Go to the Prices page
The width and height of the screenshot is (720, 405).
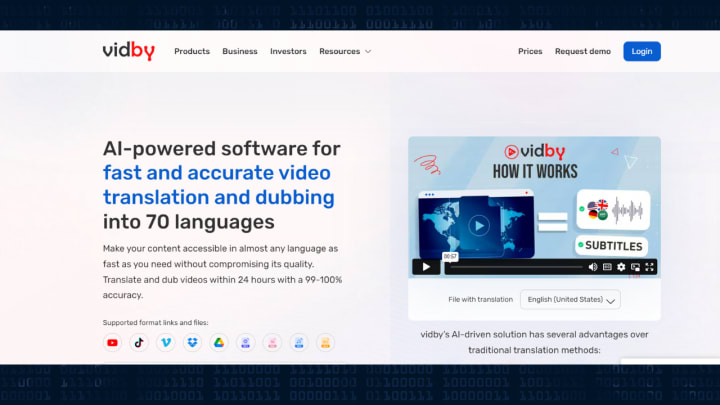[x=530, y=51]
